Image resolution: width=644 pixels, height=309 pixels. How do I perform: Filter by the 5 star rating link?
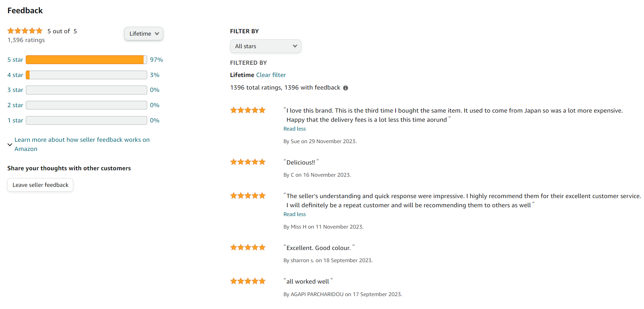[15, 60]
